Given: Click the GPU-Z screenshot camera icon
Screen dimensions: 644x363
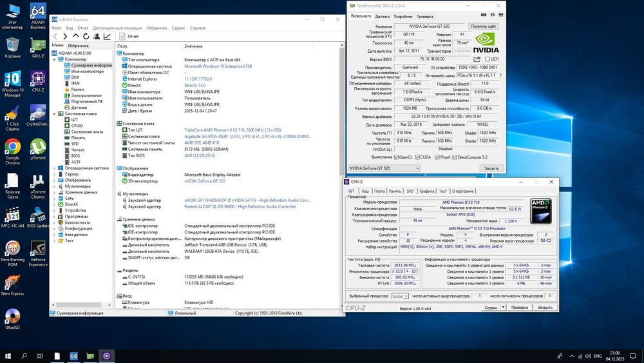Looking at the screenshot, I should coord(484,15).
